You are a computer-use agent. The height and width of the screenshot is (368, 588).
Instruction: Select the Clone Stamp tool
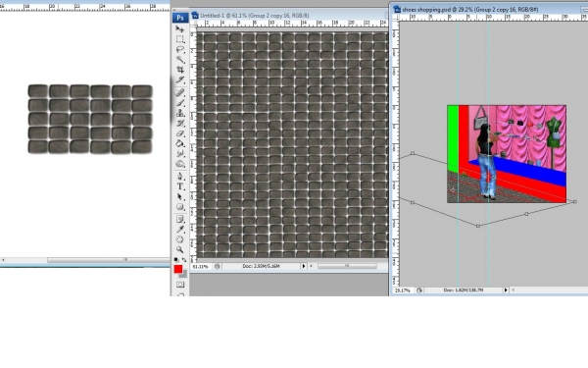[x=180, y=113]
